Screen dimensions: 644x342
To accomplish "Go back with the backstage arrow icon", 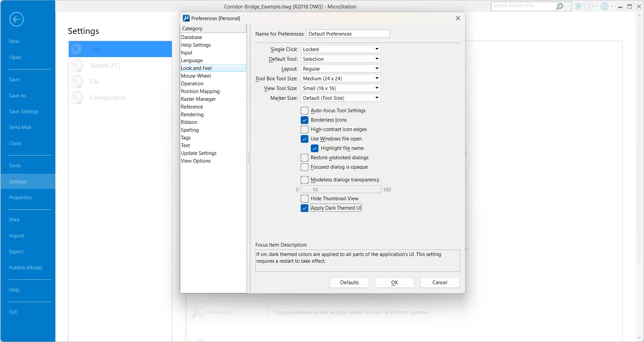I will 16,19.
